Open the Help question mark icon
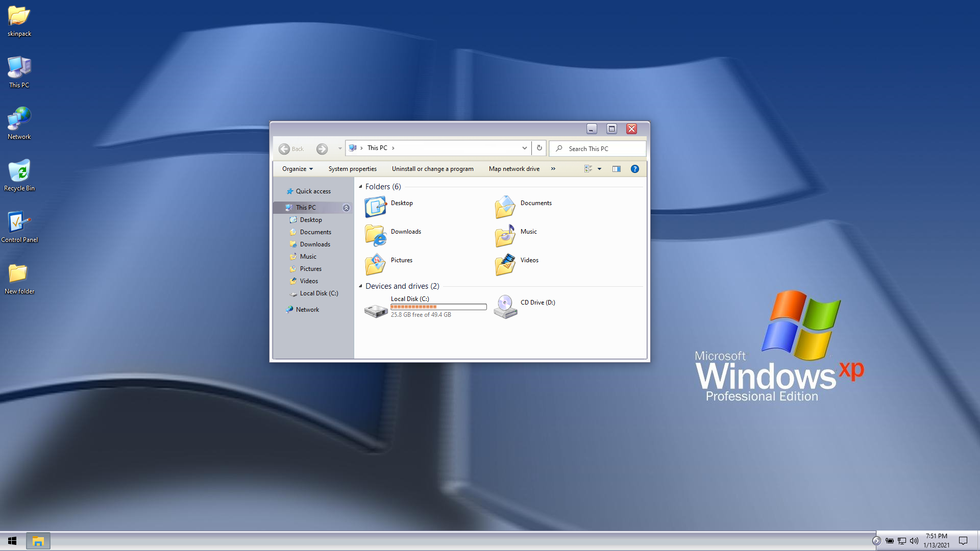 point(634,169)
